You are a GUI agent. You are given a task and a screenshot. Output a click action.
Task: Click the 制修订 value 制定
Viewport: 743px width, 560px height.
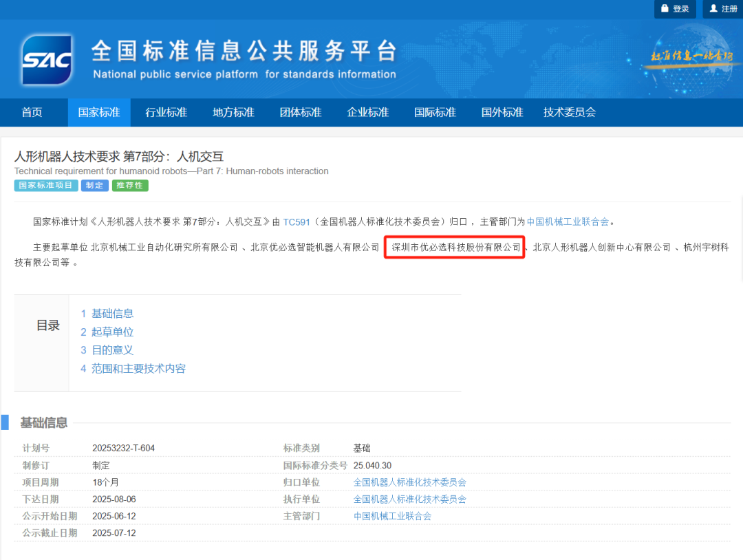(101, 466)
